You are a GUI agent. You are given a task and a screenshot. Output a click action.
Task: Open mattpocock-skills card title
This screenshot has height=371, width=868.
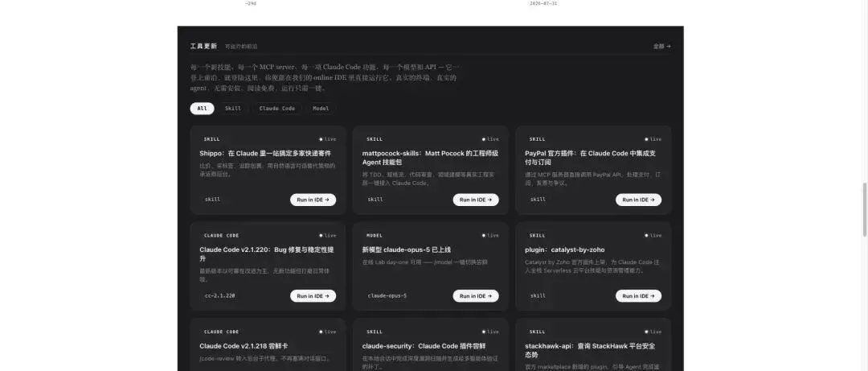431,158
